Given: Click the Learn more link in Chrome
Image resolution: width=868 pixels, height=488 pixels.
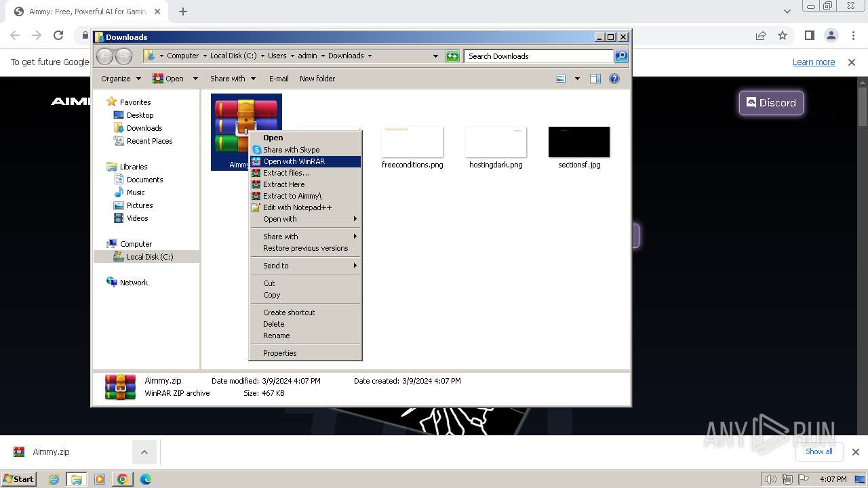Looking at the screenshot, I should pyautogui.click(x=814, y=62).
